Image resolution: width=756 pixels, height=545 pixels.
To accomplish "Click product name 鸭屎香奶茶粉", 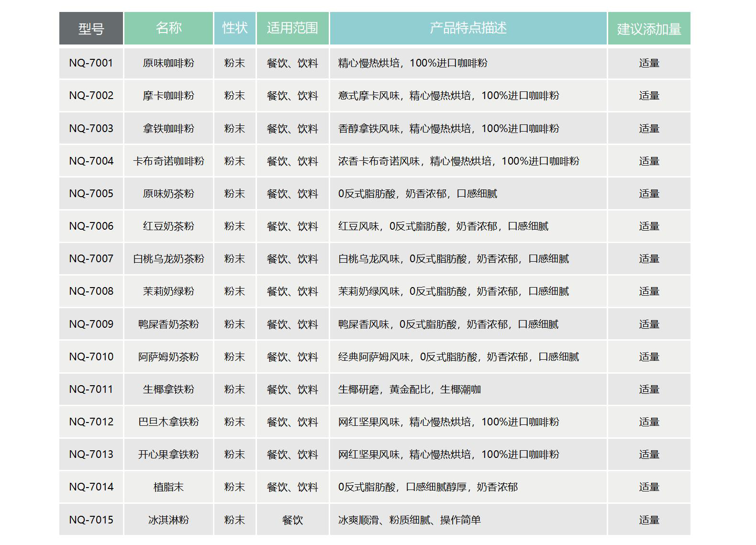I will pos(168,324).
